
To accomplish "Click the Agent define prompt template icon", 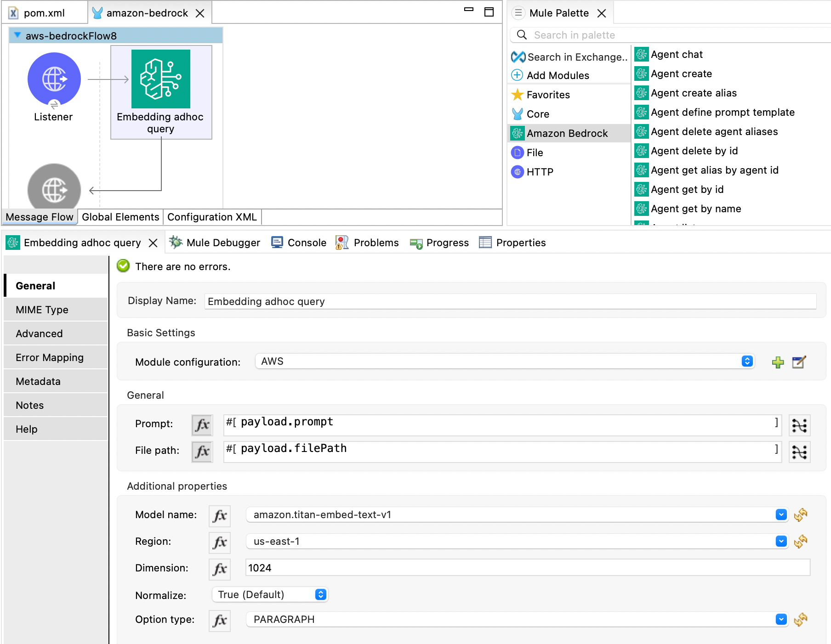I will click(642, 112).
